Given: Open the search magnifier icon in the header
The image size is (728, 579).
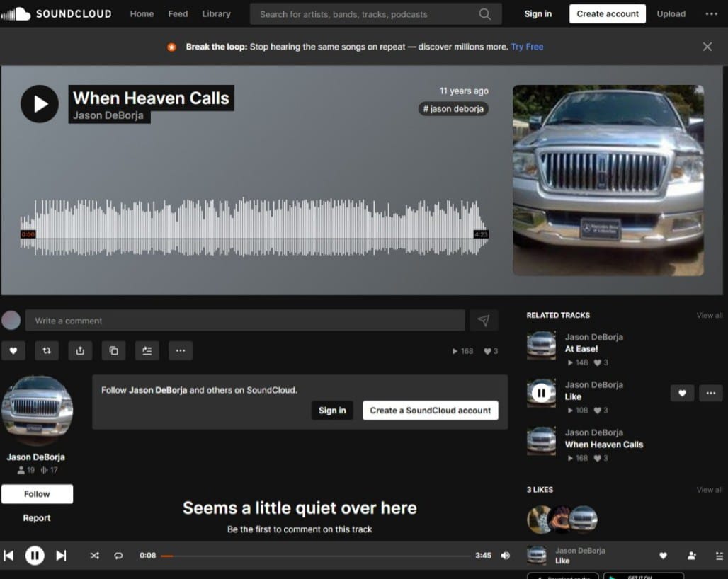Looking at the screenshot, I should point(485,14).
